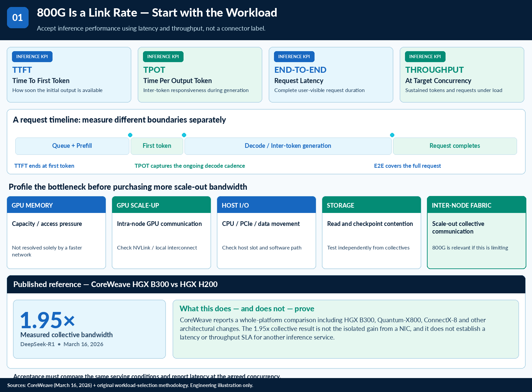Click 'TTFT ends at first token' caption
Viewport: 532px width, 392px height.
click(x=44, y=166)
